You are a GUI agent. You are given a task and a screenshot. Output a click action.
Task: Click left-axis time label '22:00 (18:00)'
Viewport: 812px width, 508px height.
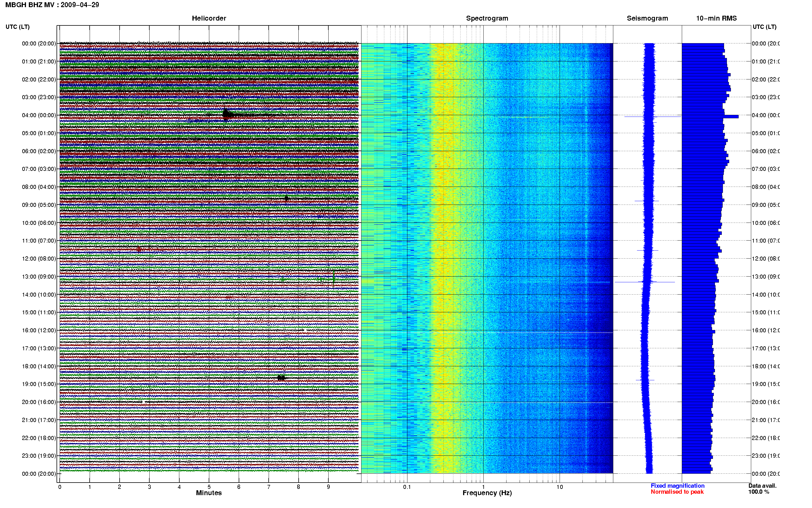click(39, 438)
